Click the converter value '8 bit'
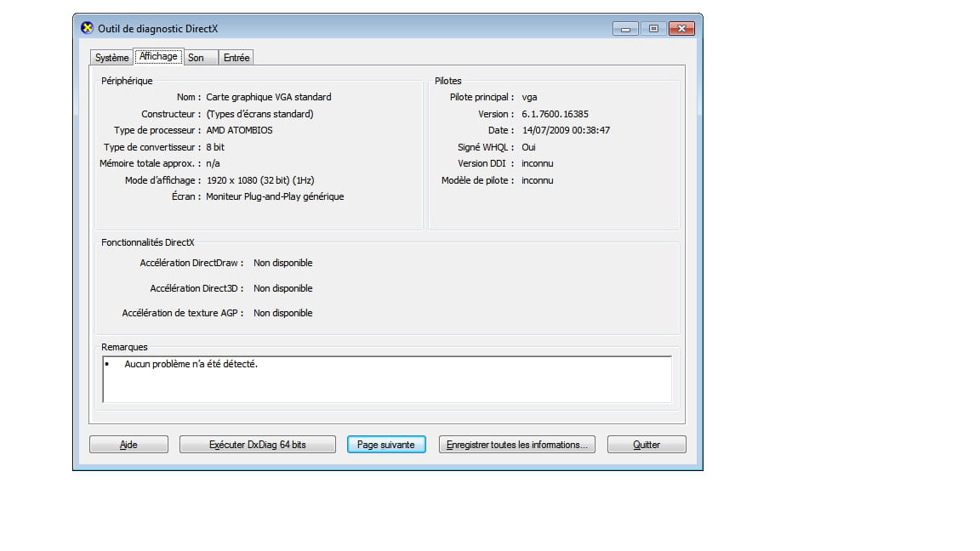Screen dimensions: 980x551 (215, 147)
